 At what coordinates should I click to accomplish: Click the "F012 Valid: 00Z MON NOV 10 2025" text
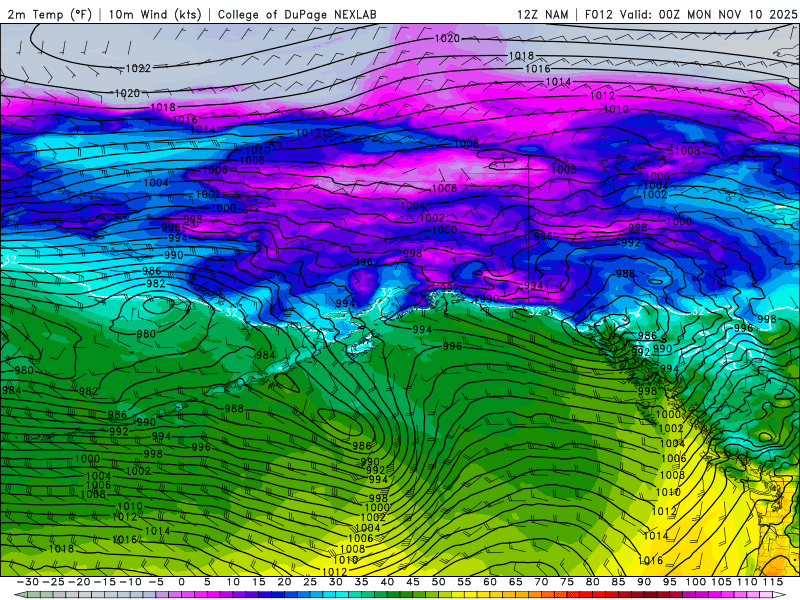[691, 14]
